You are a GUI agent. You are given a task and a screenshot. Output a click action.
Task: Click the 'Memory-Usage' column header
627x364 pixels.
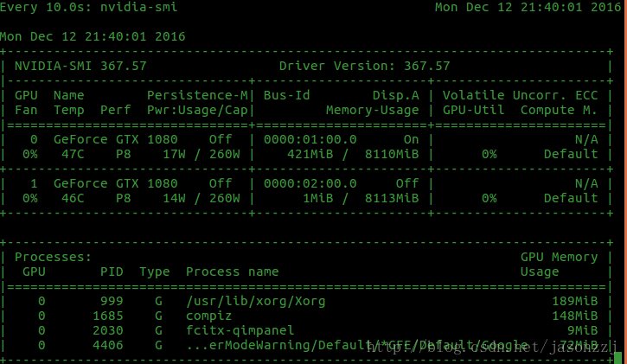coord(372,110)
